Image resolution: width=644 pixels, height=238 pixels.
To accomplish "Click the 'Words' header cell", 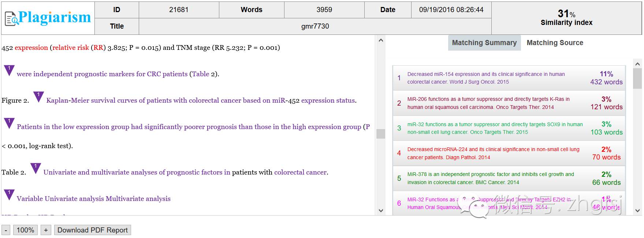I will point(252,10).
